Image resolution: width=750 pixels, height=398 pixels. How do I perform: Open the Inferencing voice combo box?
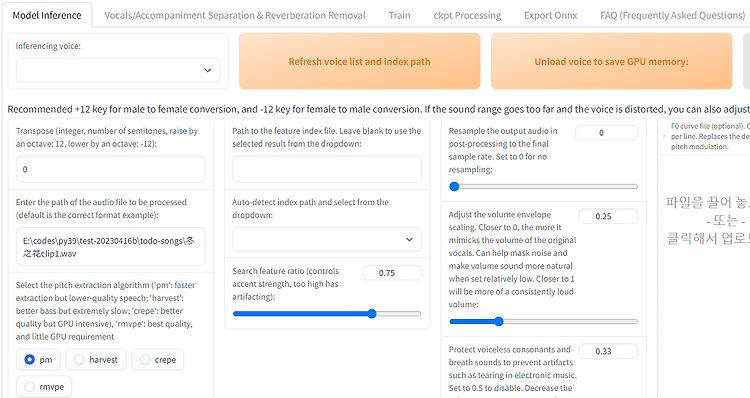tap(118, 70)
